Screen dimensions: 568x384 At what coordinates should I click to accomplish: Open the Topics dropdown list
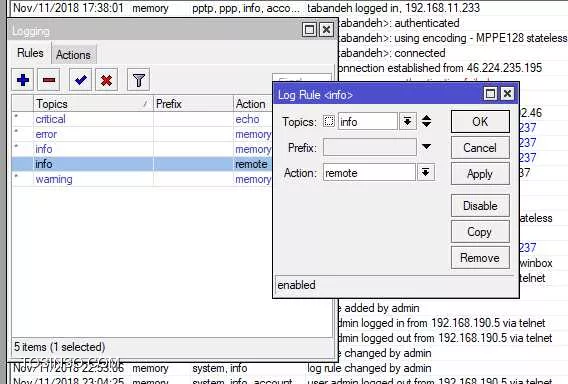[408, 121]
